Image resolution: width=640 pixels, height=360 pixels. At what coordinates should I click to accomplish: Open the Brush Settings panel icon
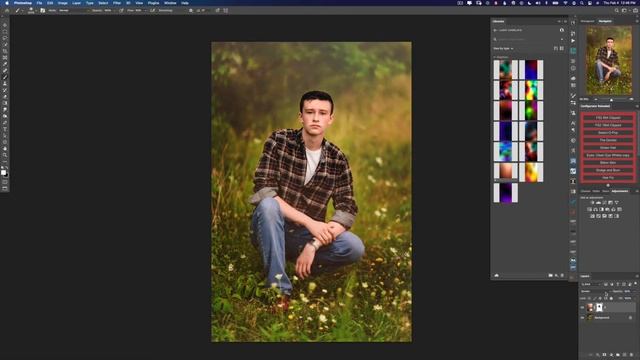(x=42, y=11)
